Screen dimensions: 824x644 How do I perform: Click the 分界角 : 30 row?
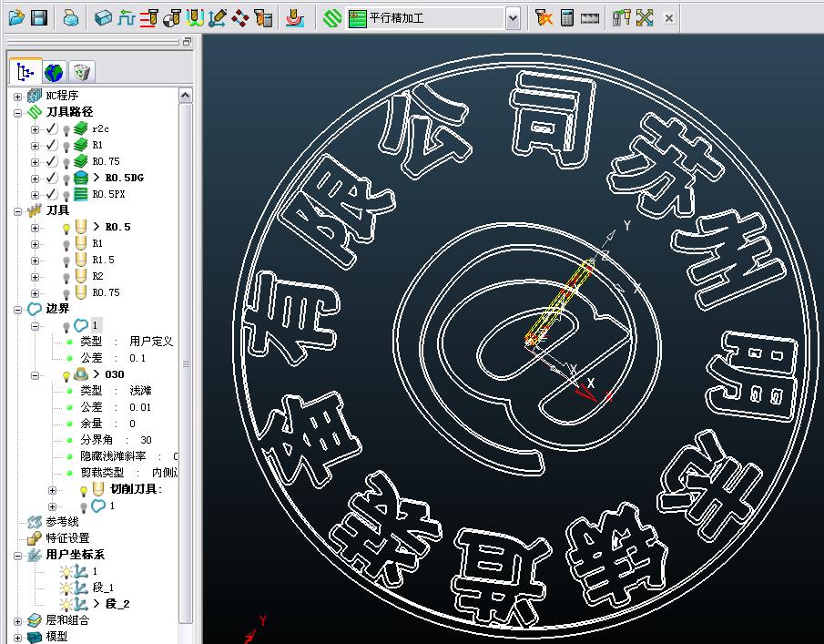pos(116,439)
